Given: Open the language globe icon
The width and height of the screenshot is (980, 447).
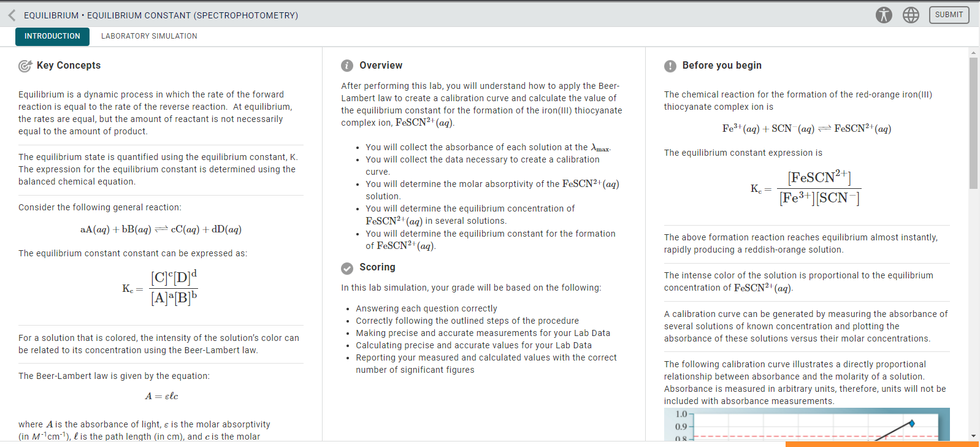Looking at the screenshot, I should (911, 15).
